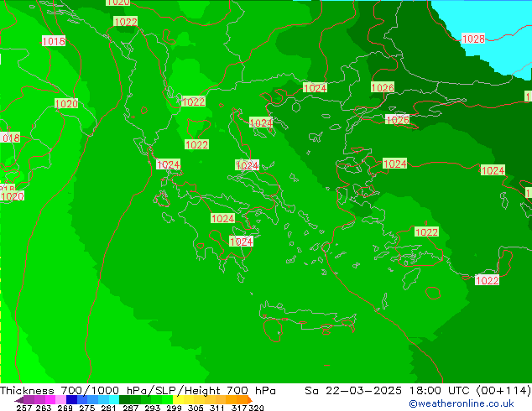This screenshot has width=532, height=411.
Task: Click the darkest green legend swatch
Action: pyautogui.click(x=124, y=399)
